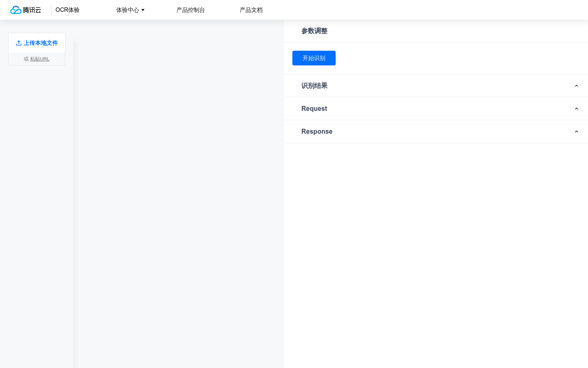The height and width of the screenshot is (368, 588).
Task: Open the 产品控制台 menu item
Action: (x=191, y=10)
